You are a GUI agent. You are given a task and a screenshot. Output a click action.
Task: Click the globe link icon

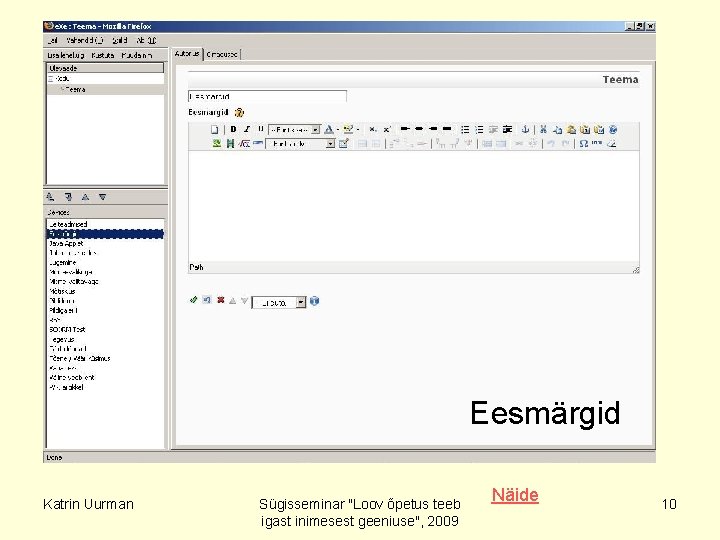pos(613,130)
